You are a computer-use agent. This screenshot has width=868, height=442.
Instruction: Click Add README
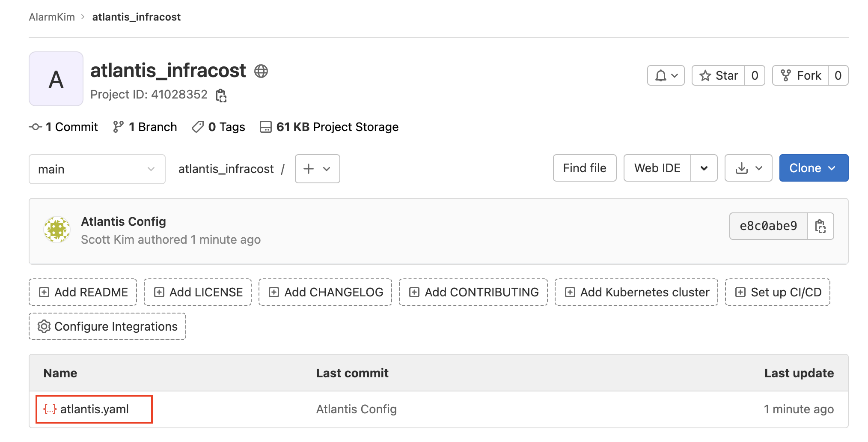coord(83,292)
